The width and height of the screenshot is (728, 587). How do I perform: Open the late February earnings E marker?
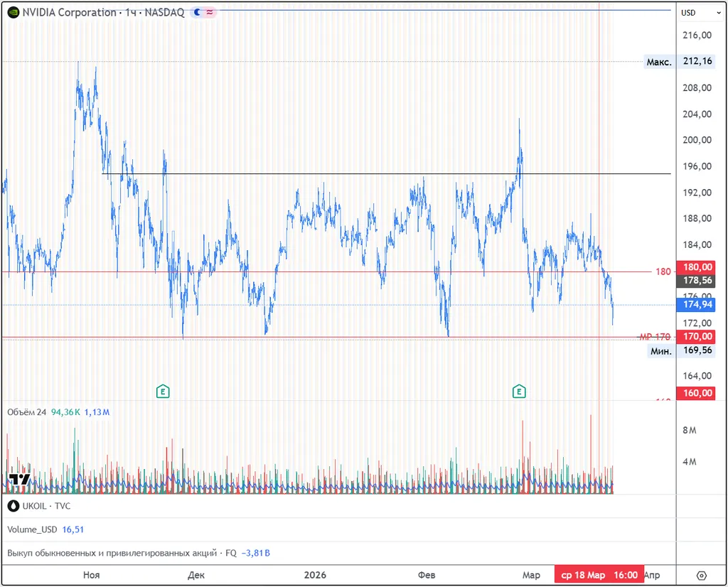[519, 391]
